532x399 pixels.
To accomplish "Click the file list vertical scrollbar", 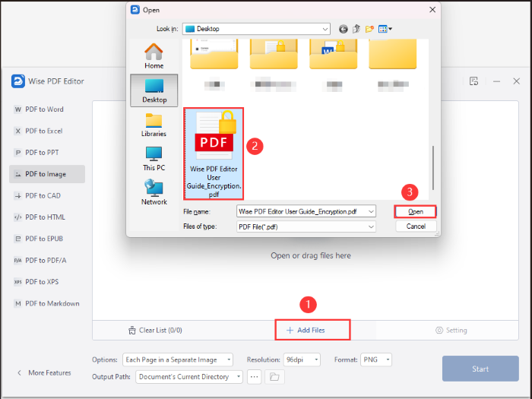I will (433, 168).
